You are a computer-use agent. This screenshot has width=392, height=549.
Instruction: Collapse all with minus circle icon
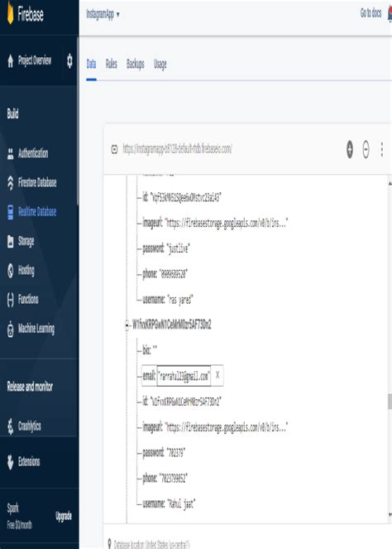click(366, 150)
